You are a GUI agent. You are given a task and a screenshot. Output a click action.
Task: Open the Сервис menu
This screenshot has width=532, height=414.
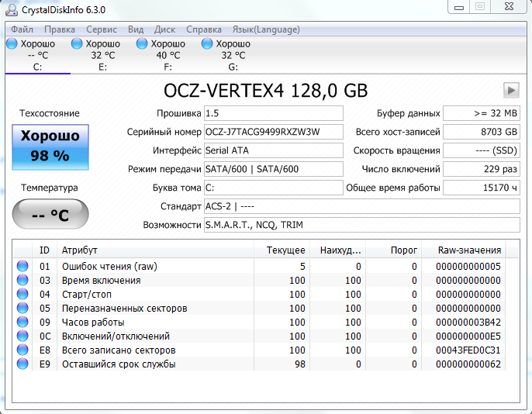click(102, 29)
